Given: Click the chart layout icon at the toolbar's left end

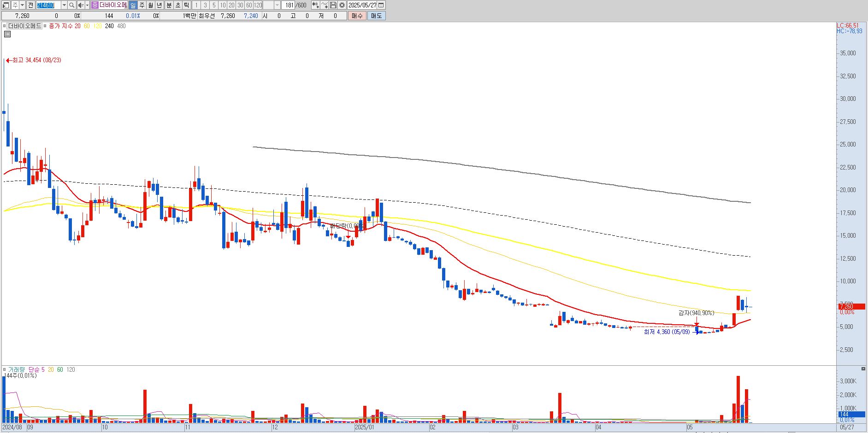Looking at the screenshot, I should (x=6, y=5).
